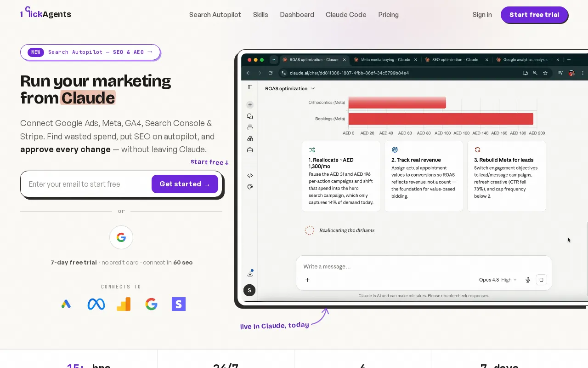
Task: Open Skills in the nav menu
Action: click(260, 15)
